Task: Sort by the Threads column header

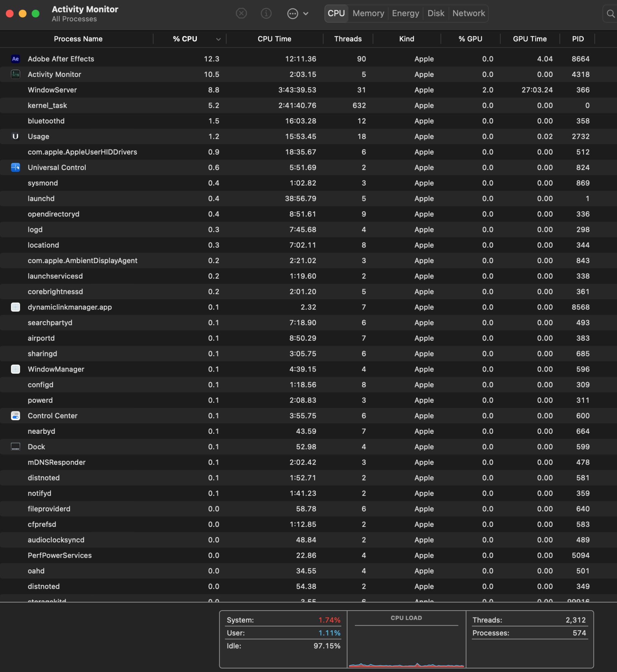Action: pos(348,39)
